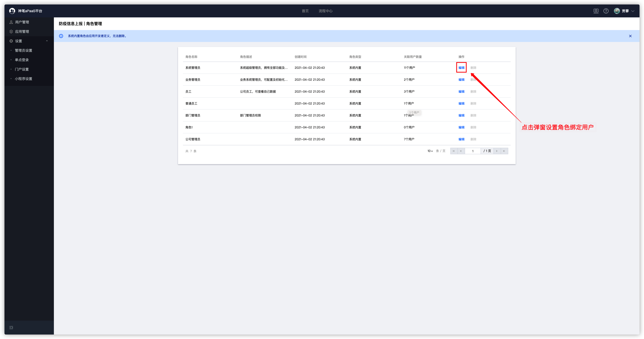This screenshot has width=644, height=339.
Task: Click the 部门管理员权限 description cell
Action: pyautogui.click(x=250, y=115)
